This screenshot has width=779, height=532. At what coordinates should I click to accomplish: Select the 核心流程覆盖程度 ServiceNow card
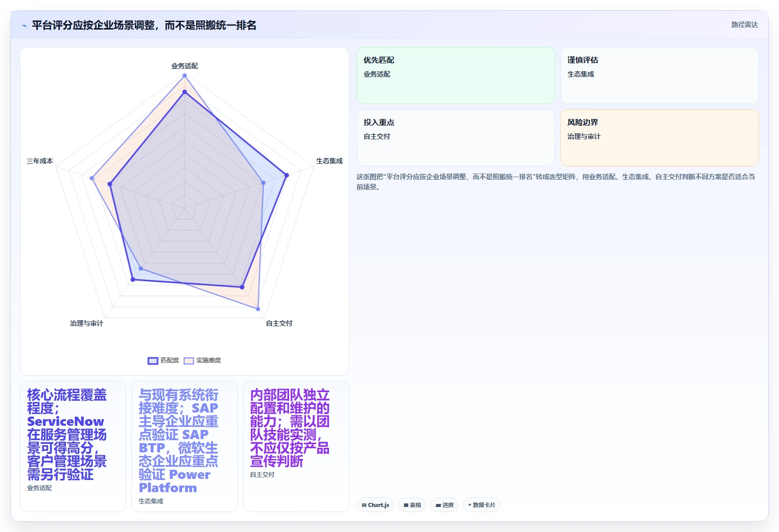(73, 446)
